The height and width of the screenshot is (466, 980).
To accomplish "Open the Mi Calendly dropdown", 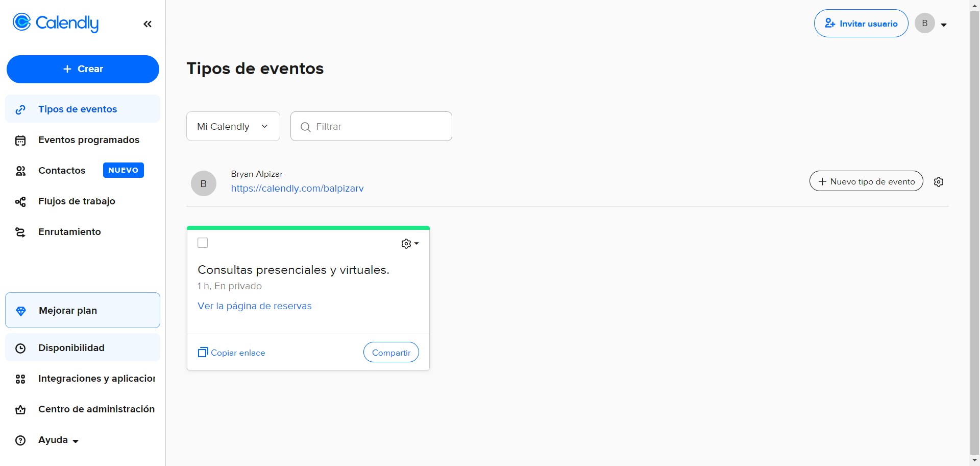I will pyautogui.click(x=233, y=126).
